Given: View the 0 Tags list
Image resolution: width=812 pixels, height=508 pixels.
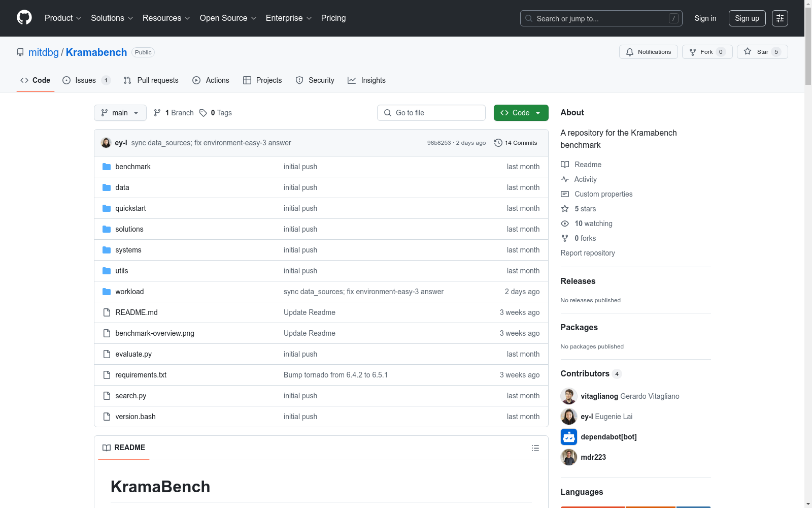Looking at the screenshot, I should tap(216, 113).
